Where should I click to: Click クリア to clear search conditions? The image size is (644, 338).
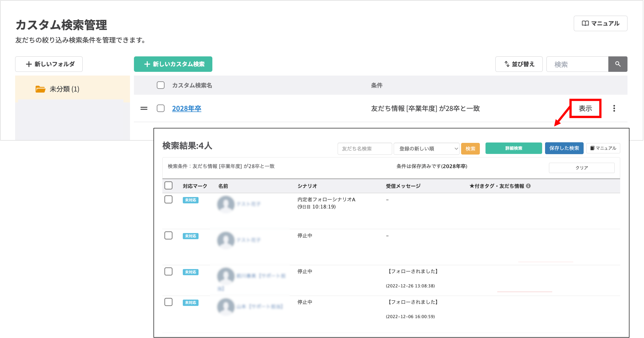(581, 168)
